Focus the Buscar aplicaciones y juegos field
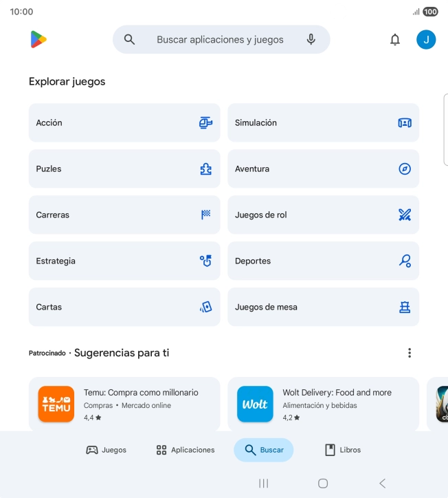448x498 pixels. (x=221, y=39)
